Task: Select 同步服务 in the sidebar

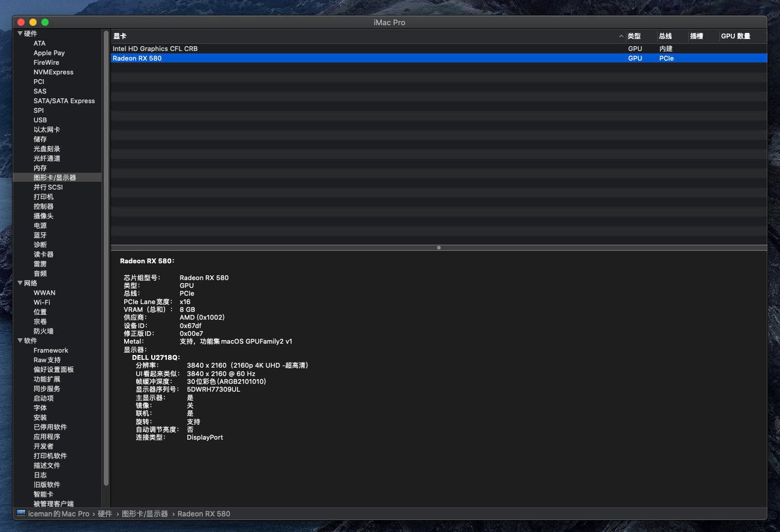Action: pos(47,389)
